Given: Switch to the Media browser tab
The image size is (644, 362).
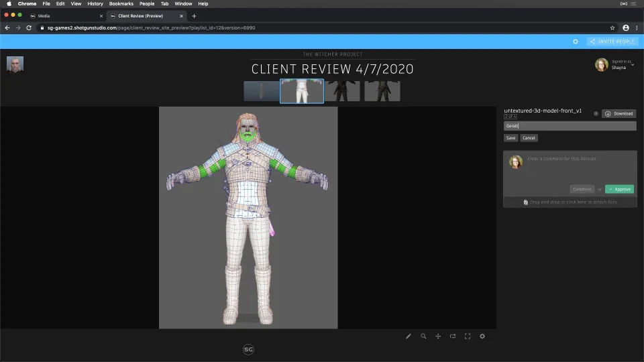Looking at the screenshot, I should pos(66,16).
